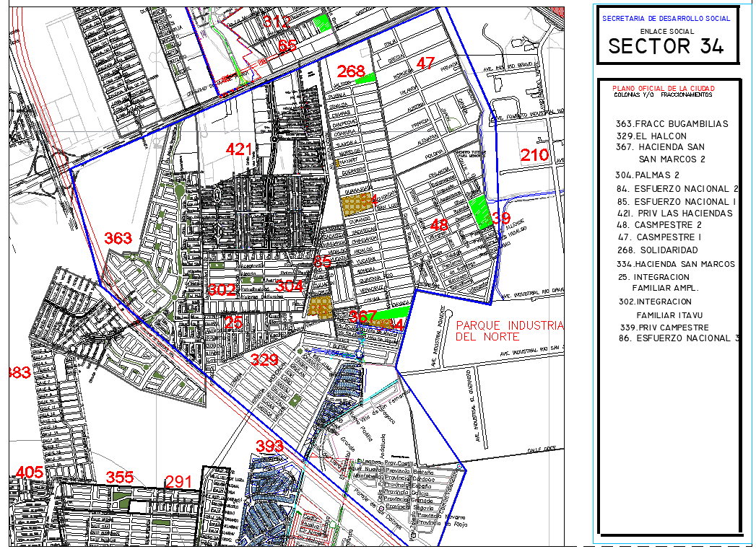This screenshot has width=756, height=549.
Task: Click the PLANO OFICIAL DE LA CIUDAD heading
Action: point(664,88)
